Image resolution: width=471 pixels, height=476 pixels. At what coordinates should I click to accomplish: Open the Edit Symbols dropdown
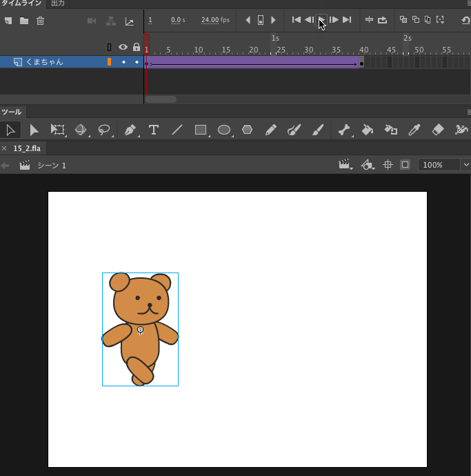368,165
